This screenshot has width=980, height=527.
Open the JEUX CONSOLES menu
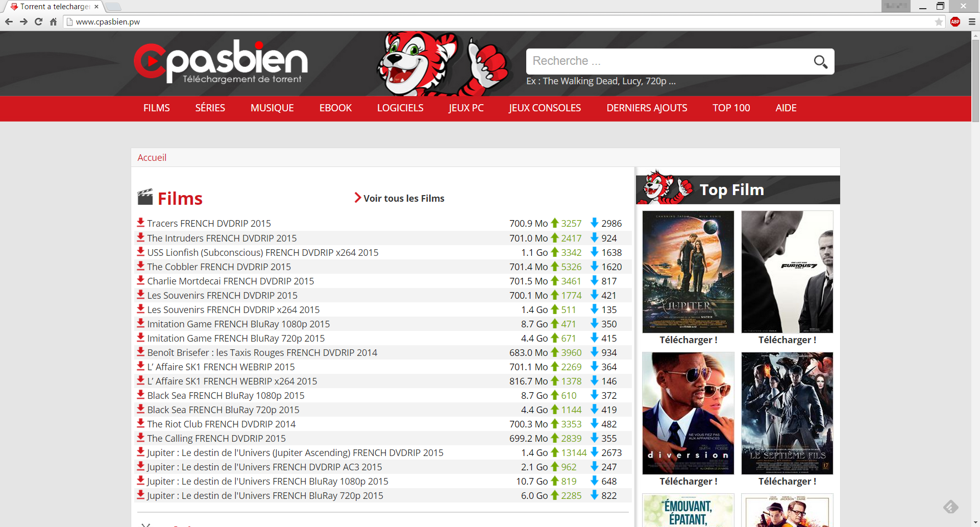[x=545, y=108]
